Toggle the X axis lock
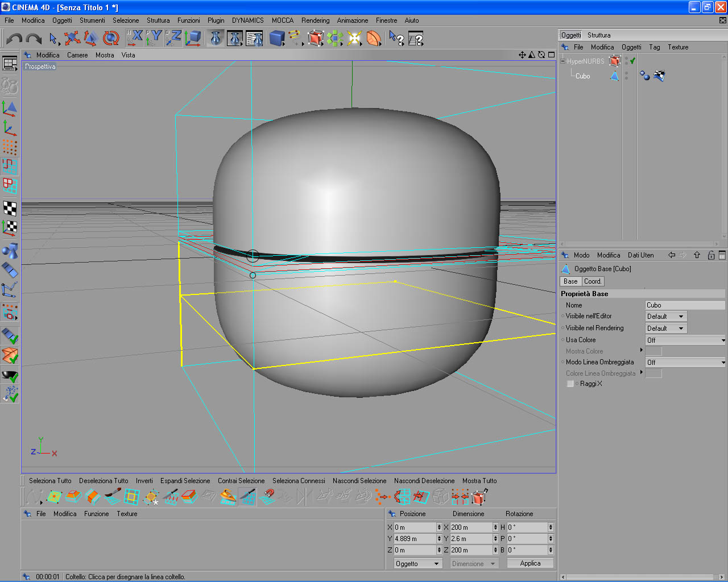The width and height of the screenshot is (728, 582). (x=135, y=38)
